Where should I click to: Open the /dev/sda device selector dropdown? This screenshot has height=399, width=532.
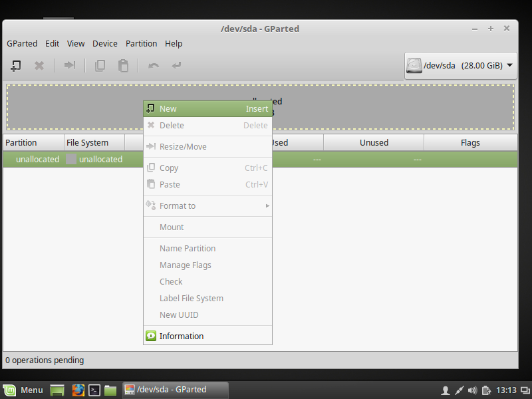coord(460,65)
